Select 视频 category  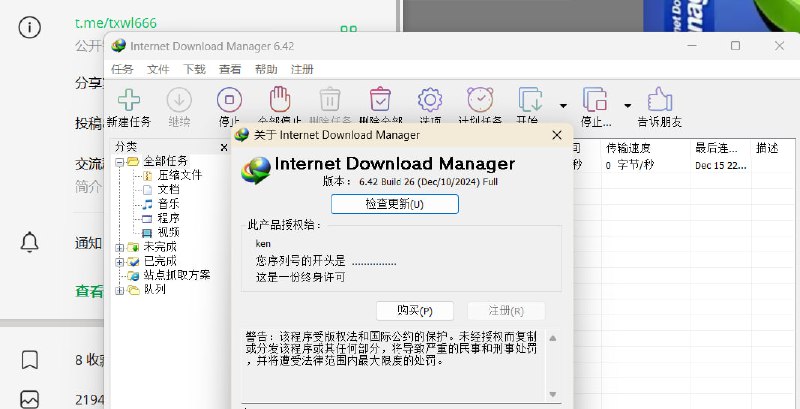pos(168,233)
